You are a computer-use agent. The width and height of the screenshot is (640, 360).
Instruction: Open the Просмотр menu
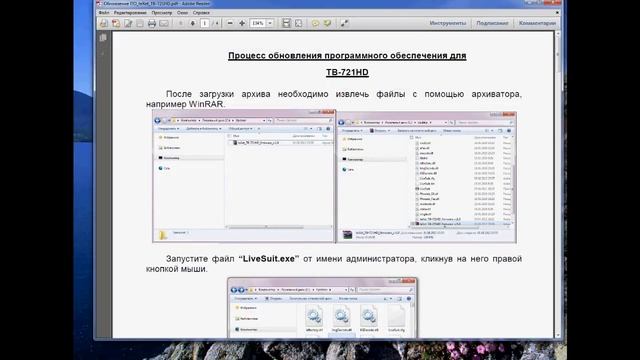coord(162,13)
